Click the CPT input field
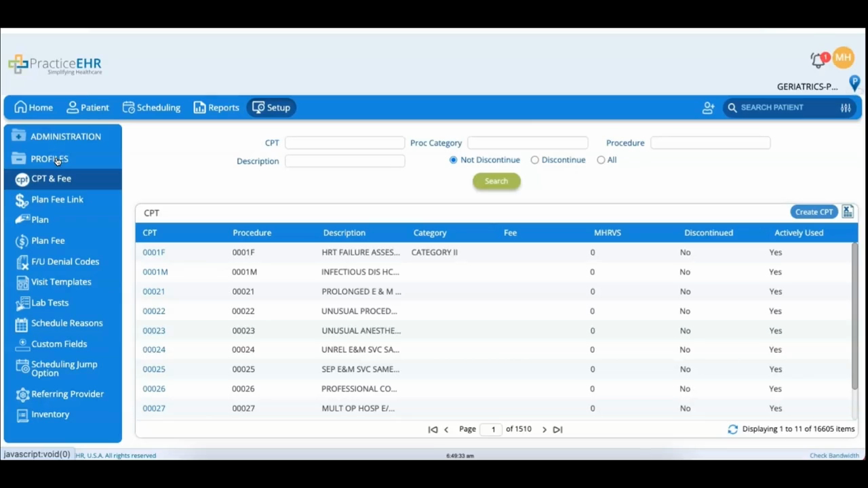This screenshot has width=868, height=488. (344, 143)
